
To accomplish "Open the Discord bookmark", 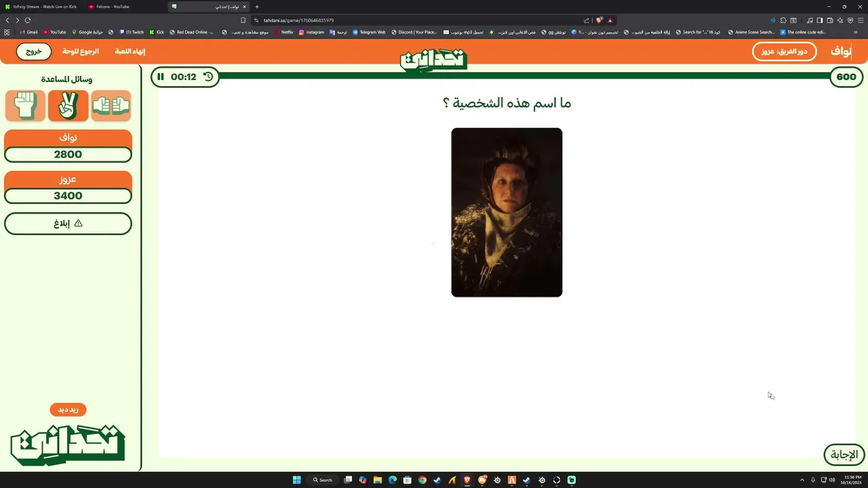I will point(414,32).
